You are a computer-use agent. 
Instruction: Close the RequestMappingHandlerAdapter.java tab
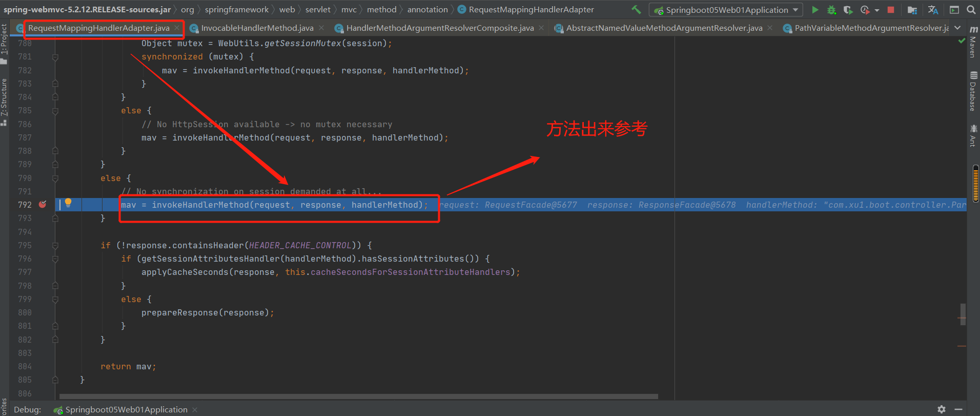pos(177,28)
